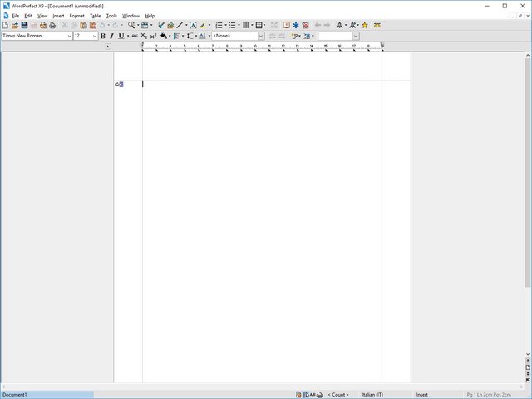Screen dimensions: 532x399
Task: Click the Paste Simple clipboard icon
Action: point(92,26)
